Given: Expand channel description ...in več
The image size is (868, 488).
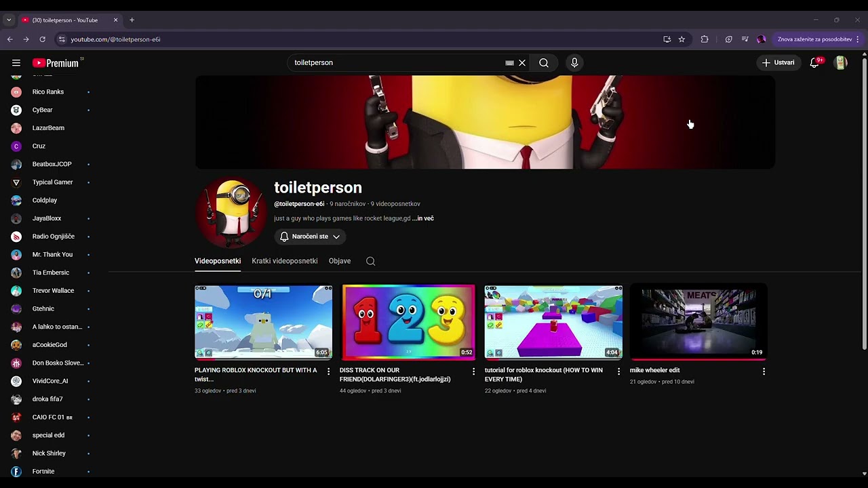Looking at the screenshot, I should coord(423,218).
